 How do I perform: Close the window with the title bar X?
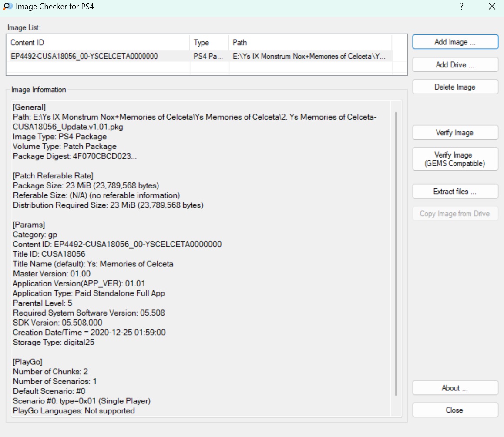pos(491,7)
